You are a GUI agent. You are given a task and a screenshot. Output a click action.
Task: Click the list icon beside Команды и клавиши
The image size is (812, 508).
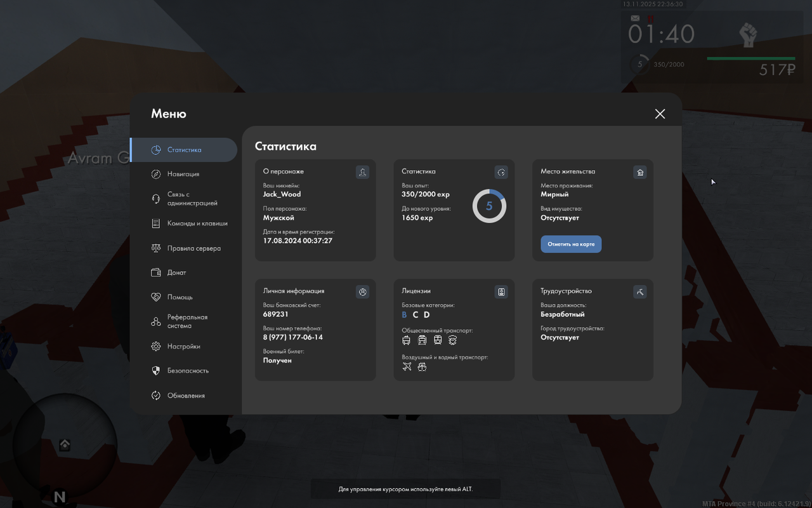pyautogui.click(x=156, y=224)
